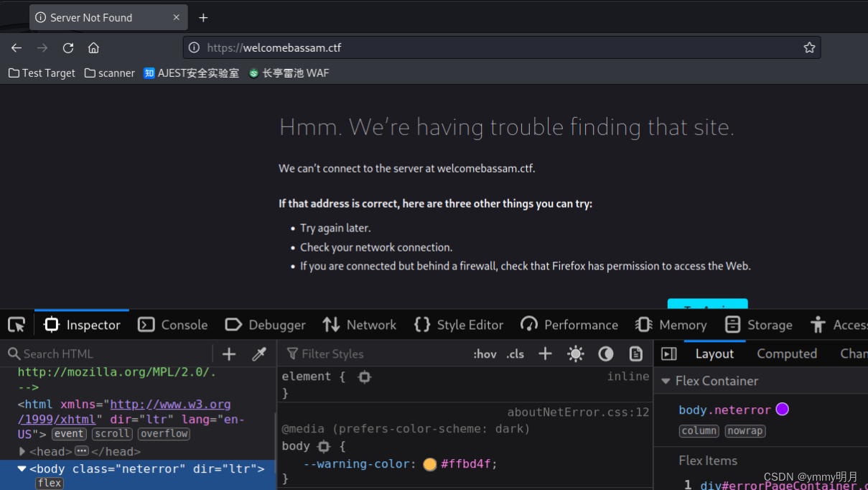Click the body.neterror flex container link
This screenshot has width=868, height=490.
pos(724,410)
